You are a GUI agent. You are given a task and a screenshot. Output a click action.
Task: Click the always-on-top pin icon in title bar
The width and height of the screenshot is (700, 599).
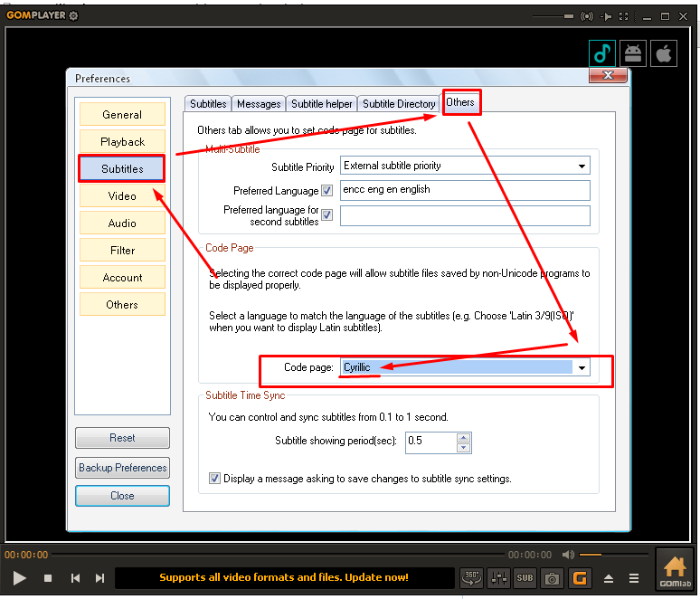pyautogui.click(x=606, y=16)
